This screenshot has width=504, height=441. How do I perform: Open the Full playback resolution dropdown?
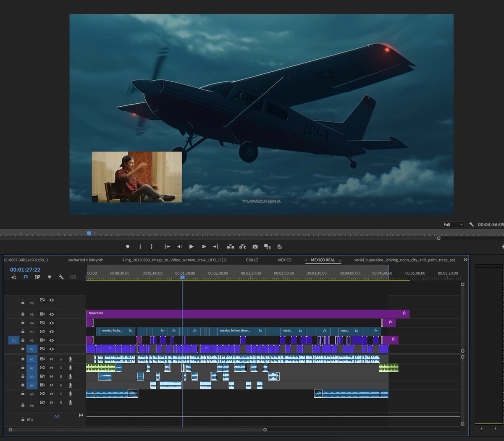(x=453, y=224)
